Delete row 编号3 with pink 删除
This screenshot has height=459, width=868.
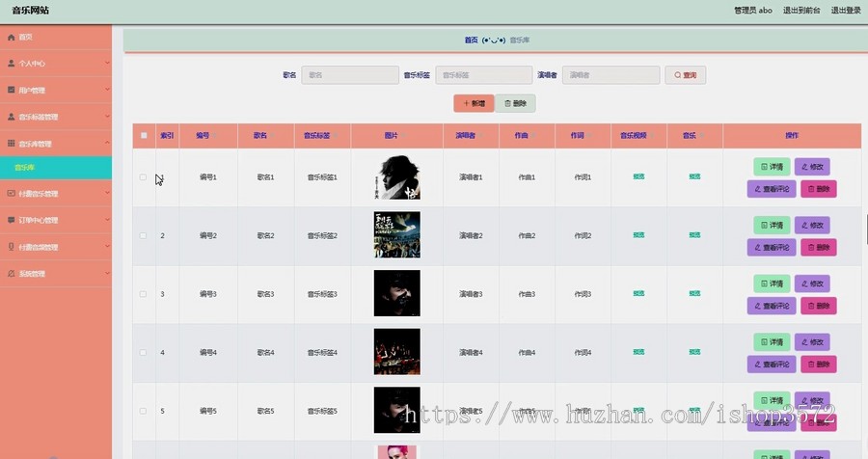pos(819,306)
